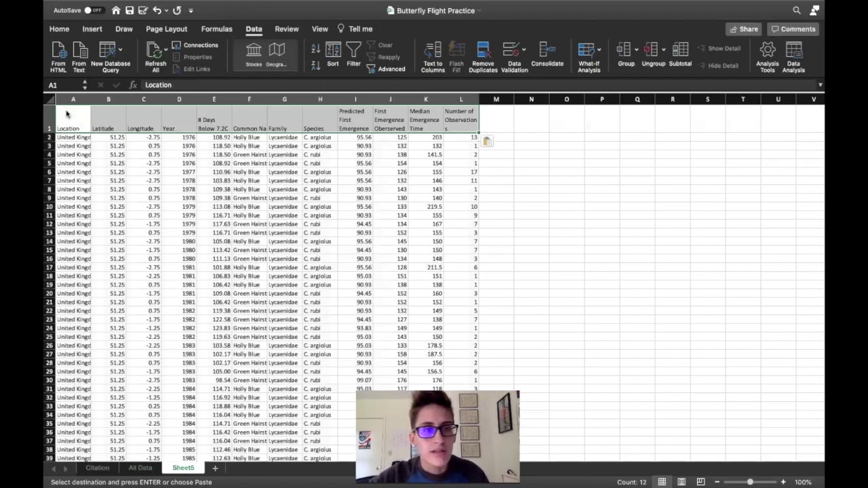Screen dimensions: 868x488
Task: Expand Refresh All dropdown arrow
Action: [x=165, y=49]
